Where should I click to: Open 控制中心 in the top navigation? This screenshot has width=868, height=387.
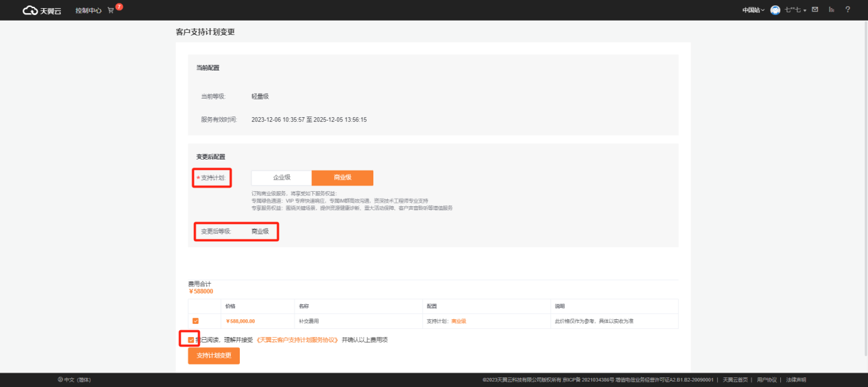88,10
